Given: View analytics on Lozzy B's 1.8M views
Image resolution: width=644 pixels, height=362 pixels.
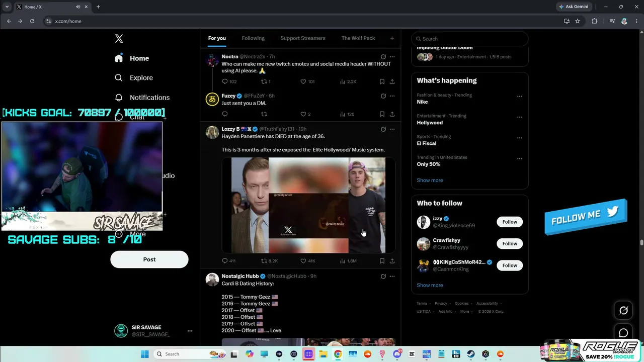Looking at the screenshot, I should [x=348, y=261].
